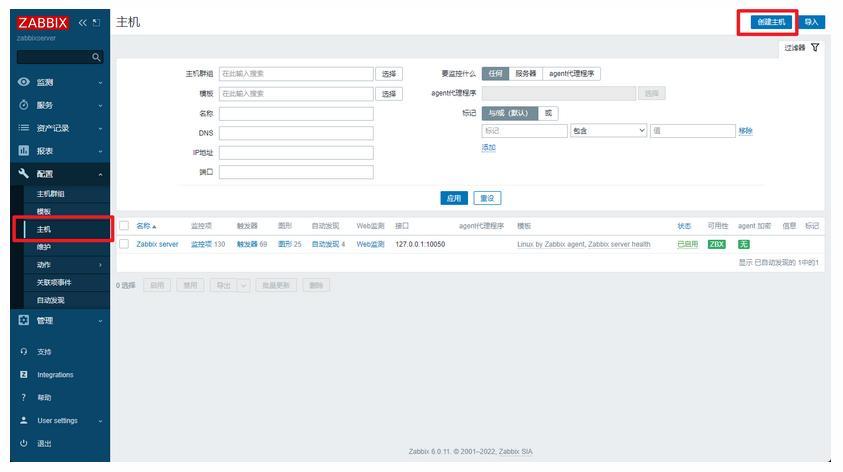Click the 导入 button
Viewport: 843px width, 472px height.
(x=811, y=22)
